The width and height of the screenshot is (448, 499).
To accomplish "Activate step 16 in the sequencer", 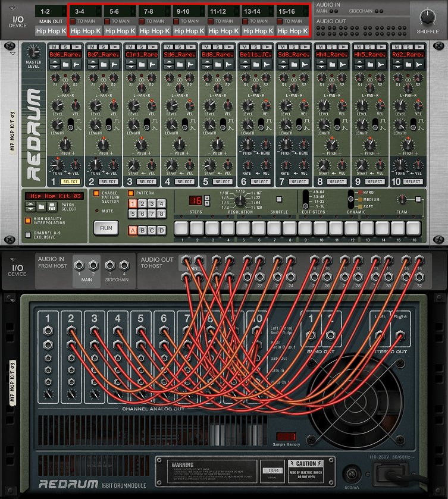I will point(413,228).
